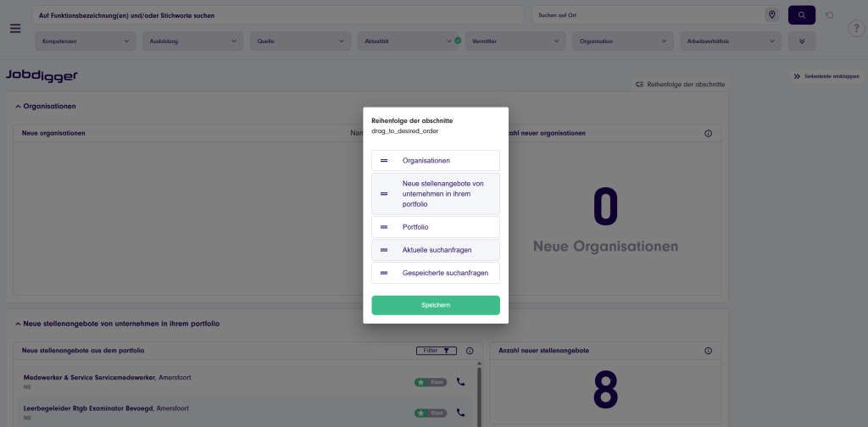Image resolution: width=868 pixels, height=427 pixels.
Task: Click the Suchen auf Ort input field
Action: click(x=646, y=15)
